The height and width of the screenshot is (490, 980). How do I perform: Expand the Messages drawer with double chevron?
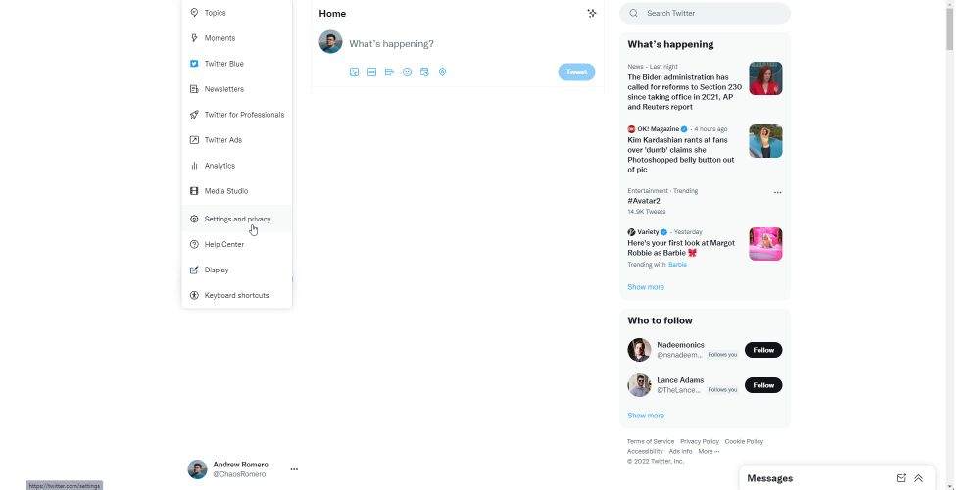coord(919,478)
